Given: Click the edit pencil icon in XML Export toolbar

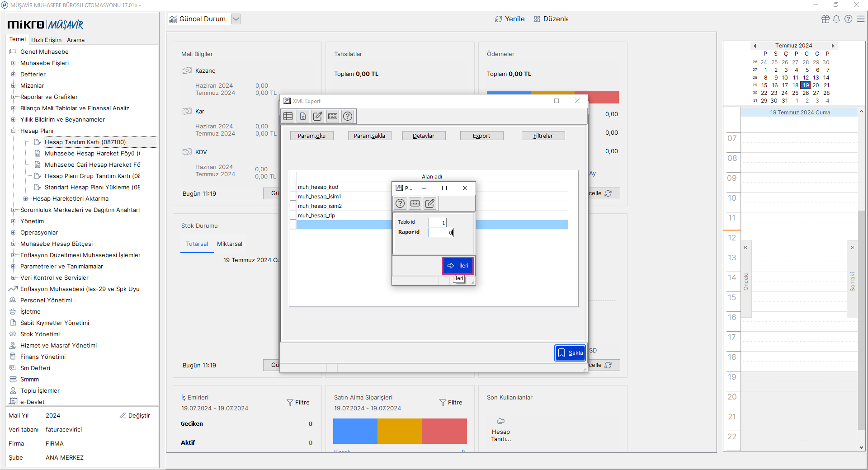Looking at the screenshot, I should pos(318,116).
